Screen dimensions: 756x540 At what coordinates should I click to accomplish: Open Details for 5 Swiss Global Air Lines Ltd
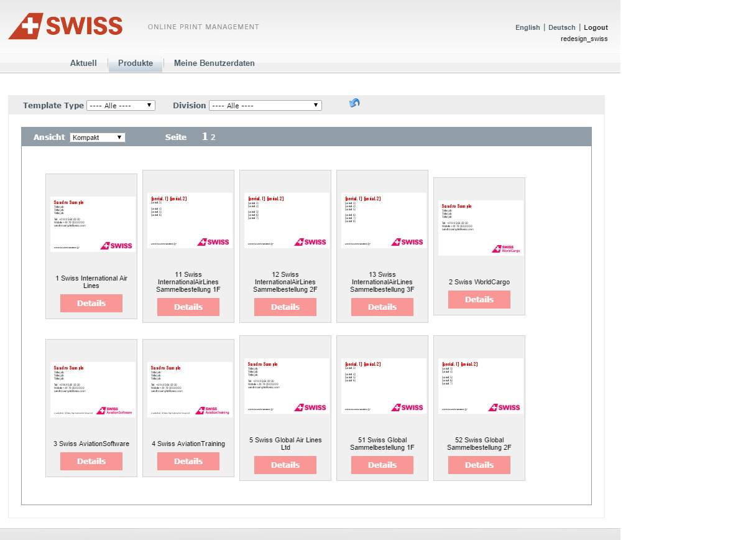coord(285,465)
